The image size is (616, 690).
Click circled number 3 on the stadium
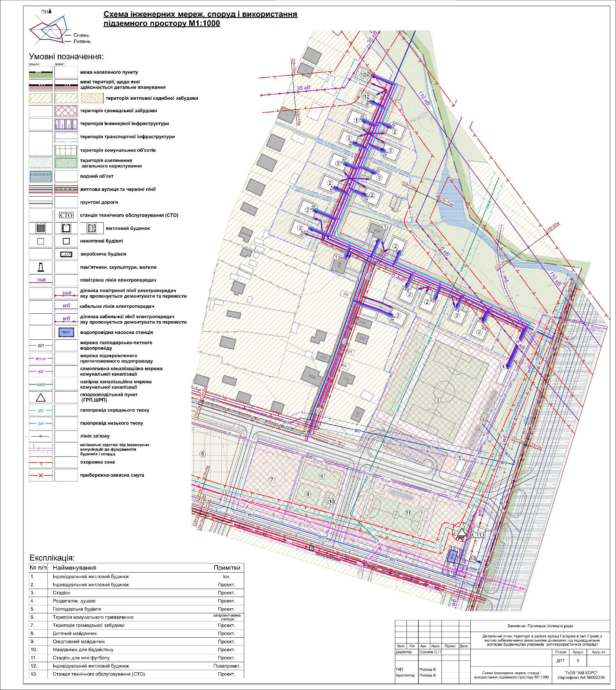[x=438, y=400]
